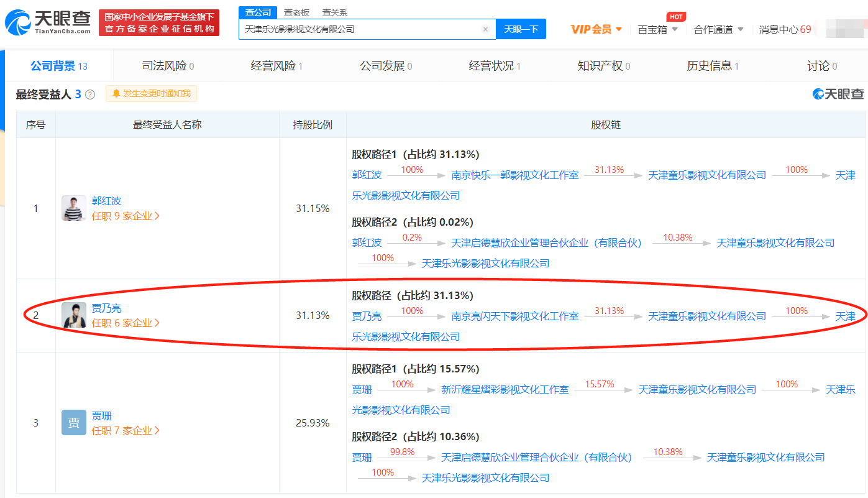Click 股权路径2 (占比约 10.36%) heading

(416, 436)
